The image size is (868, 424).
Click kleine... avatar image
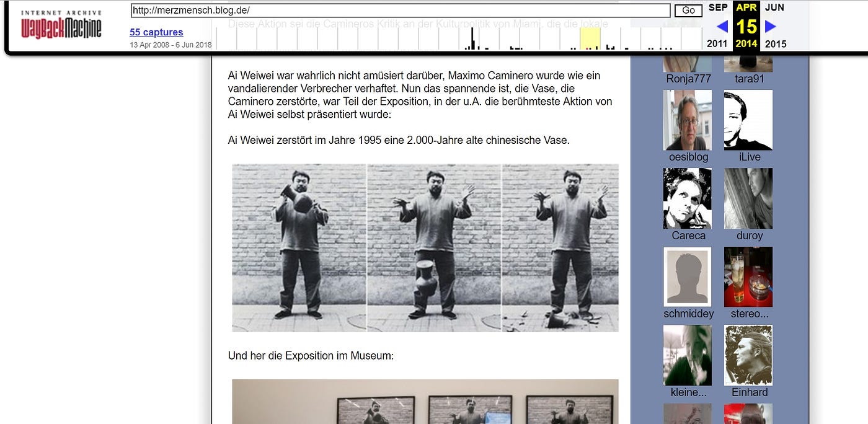point(688,355)
